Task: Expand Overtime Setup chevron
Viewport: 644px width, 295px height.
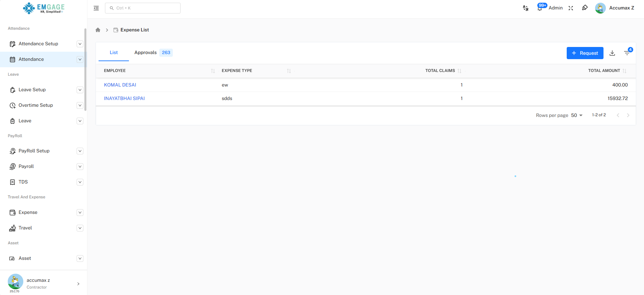Action: click(x=80, y=105)
